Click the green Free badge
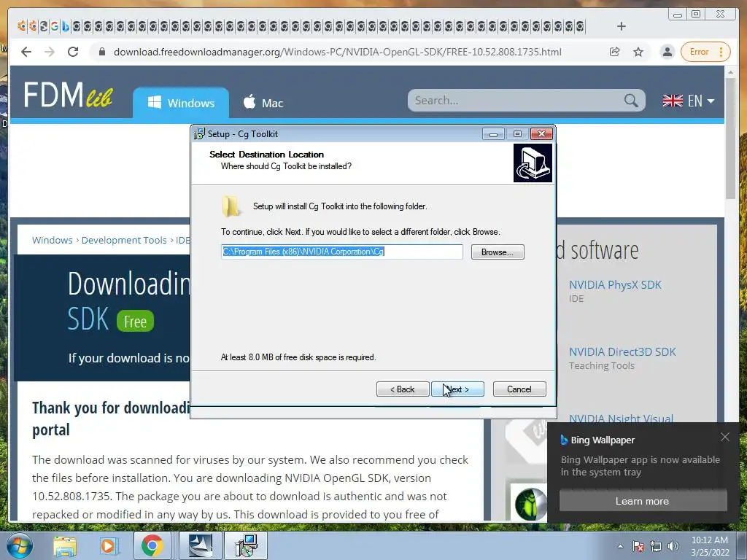Image resolution: width=747 pixels, height=560 pixels. (x=135, y=322)
